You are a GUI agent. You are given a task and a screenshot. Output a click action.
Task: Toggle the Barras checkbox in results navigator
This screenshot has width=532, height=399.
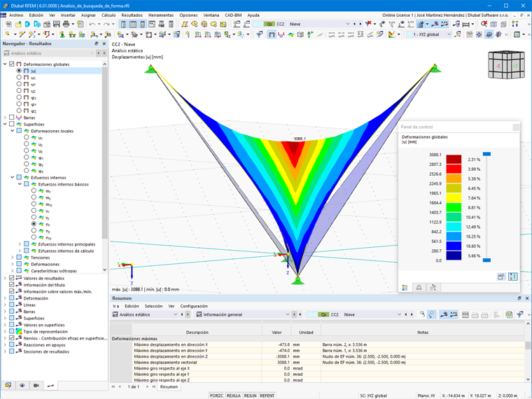[x=11, y=118]
